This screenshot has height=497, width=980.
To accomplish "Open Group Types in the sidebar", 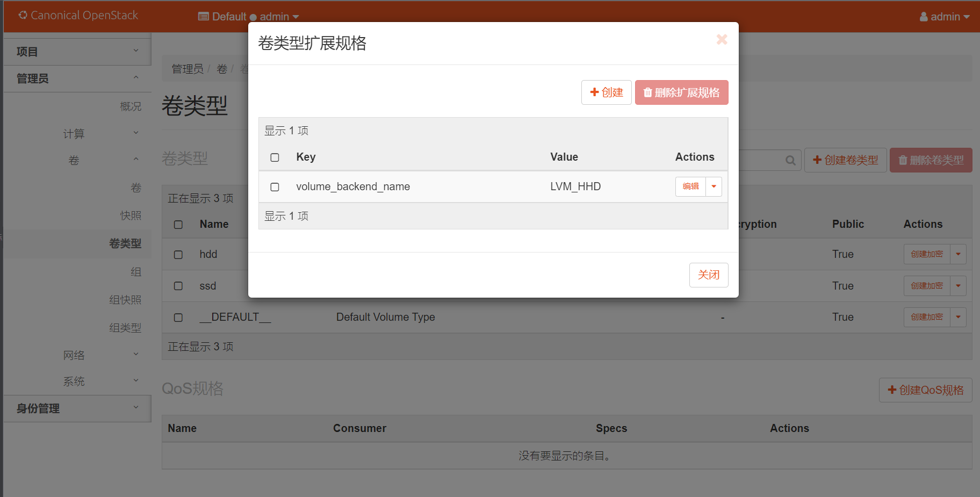I will (x=125, y=328).
